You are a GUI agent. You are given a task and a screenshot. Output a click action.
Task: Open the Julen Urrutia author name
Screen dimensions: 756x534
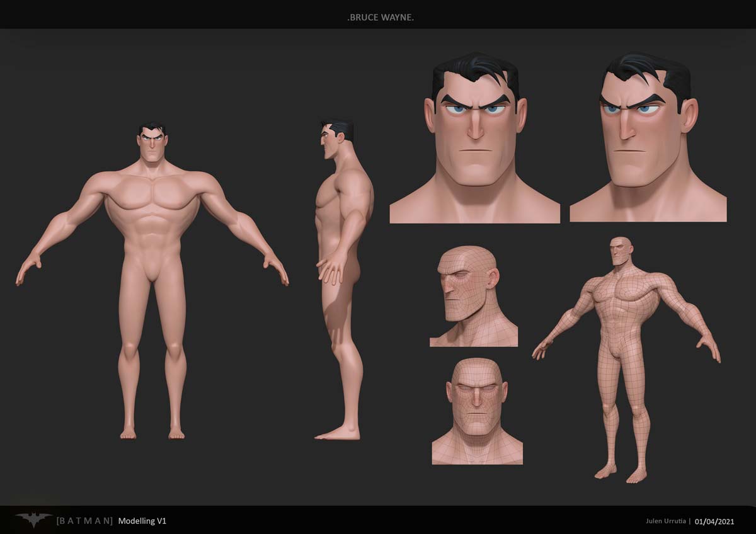pyautogui.click(x=665, y=521)
